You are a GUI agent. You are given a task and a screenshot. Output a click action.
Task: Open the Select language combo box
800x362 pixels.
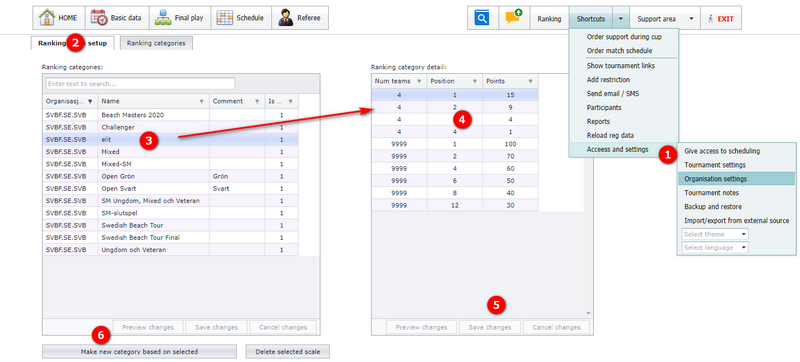(715, 247)
